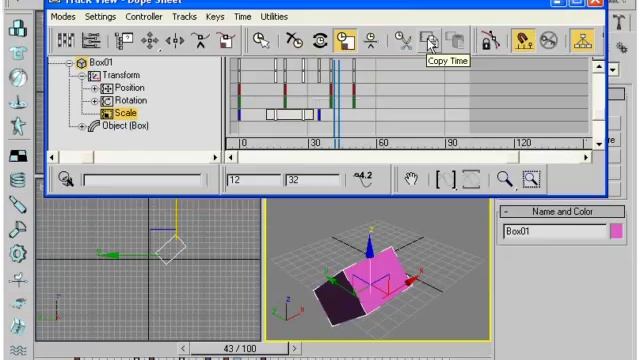
Task: Toggle the Snap Frames magnet icon
Action: tap(523, 40)
